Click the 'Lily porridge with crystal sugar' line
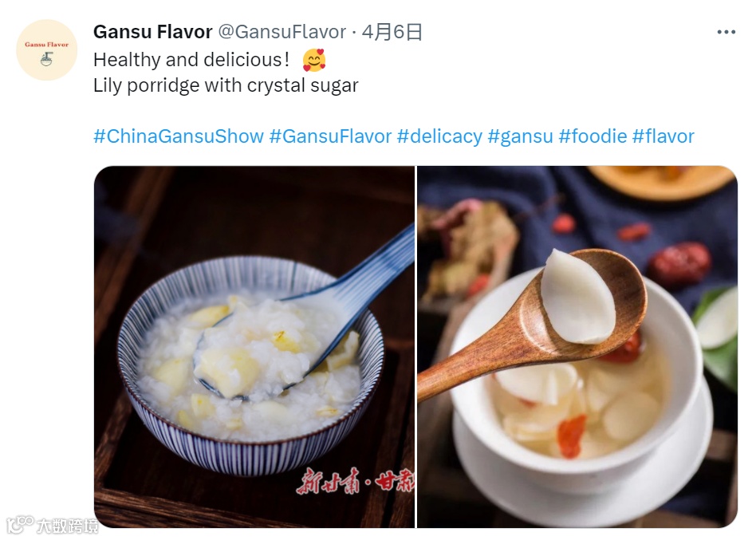This screenshot has height=540, width=756. pos(226,85)
